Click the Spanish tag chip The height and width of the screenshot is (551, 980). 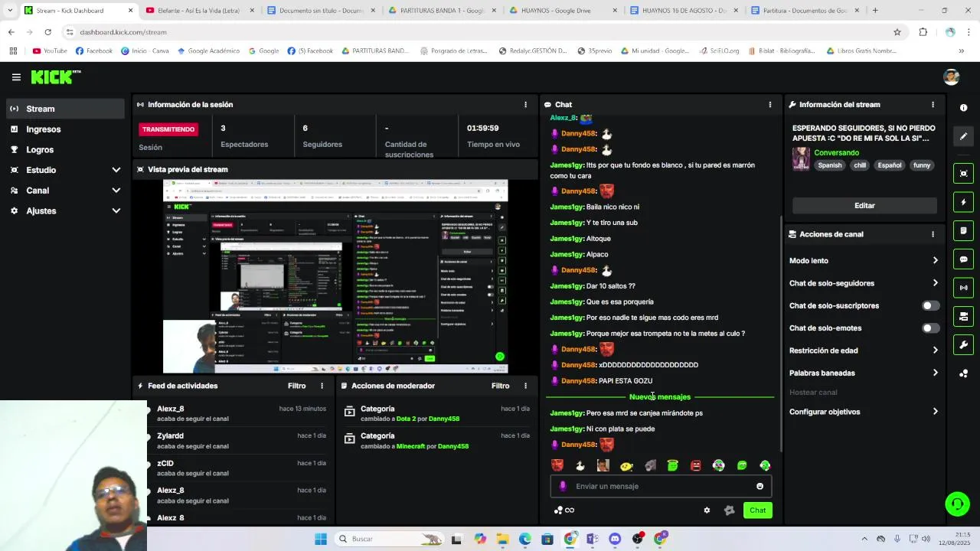[829, 165]
